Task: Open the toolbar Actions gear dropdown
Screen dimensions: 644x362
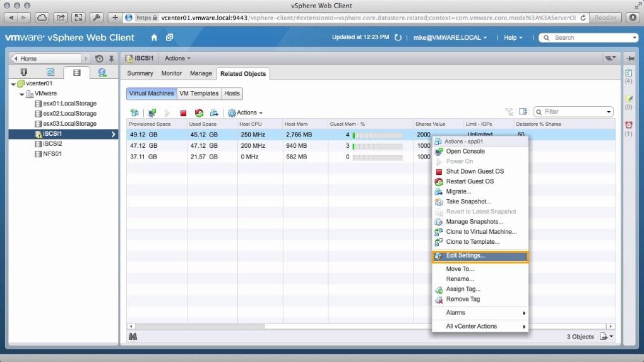Action: coord(245,112)
